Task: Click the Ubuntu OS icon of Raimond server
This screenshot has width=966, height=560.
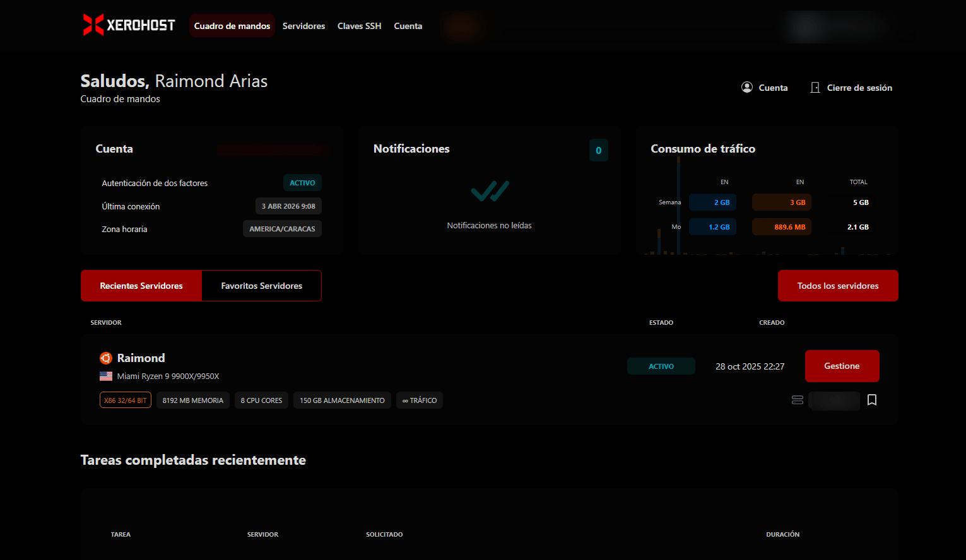Action: [x=106, y=358]
